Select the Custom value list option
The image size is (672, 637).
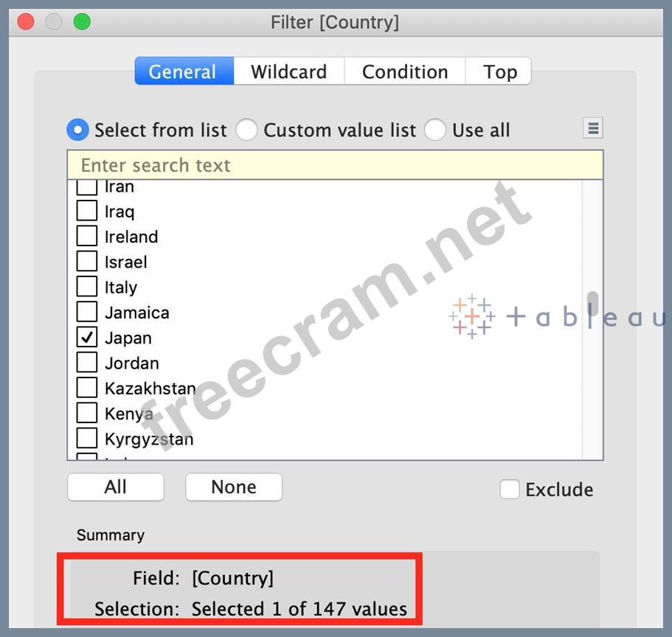(246, 130)
